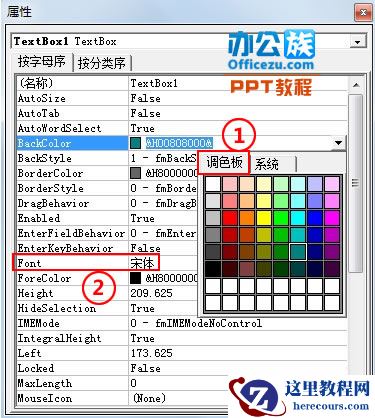Click the gray color box in BorderColor value
This screenshot has width=375, height=418.
tap(135, 173)
